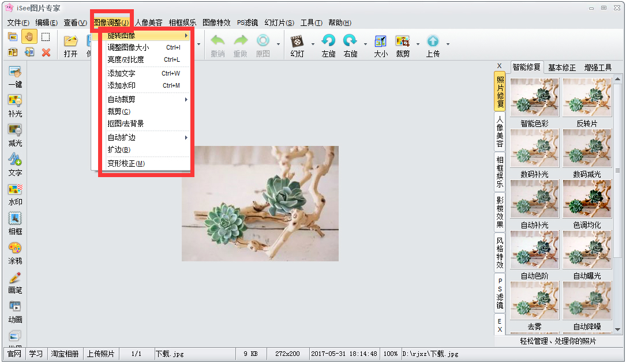Click the 官网 link in status bar

pyautogui.click(x=14, y=354)
